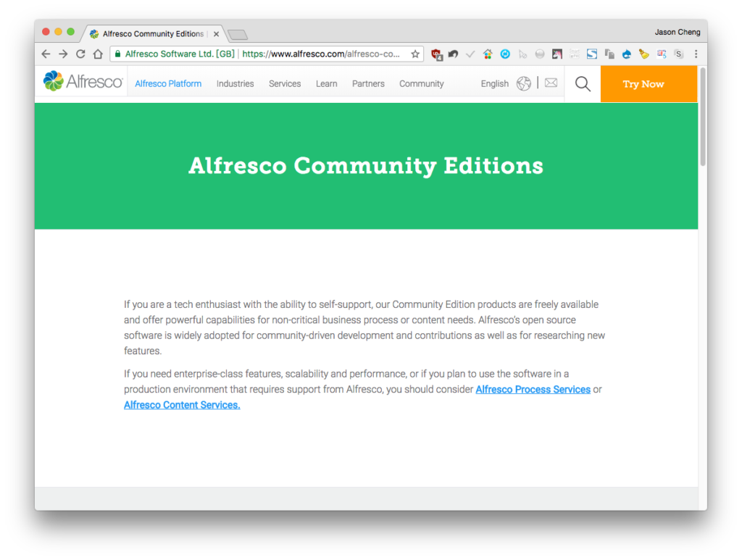Open the Services menu

click(285, 84)
